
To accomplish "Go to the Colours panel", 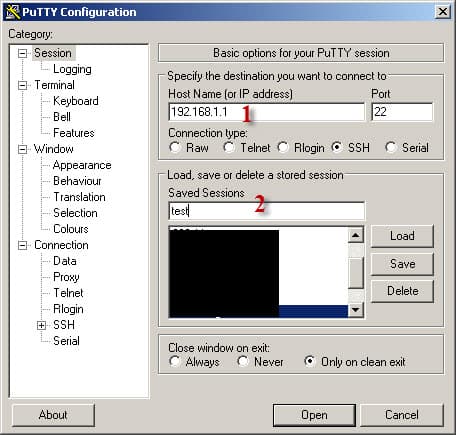I will [71, 229].
